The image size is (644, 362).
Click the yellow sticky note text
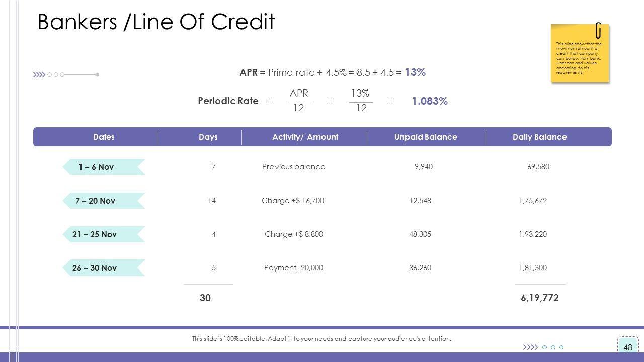[x=579, y=58]
